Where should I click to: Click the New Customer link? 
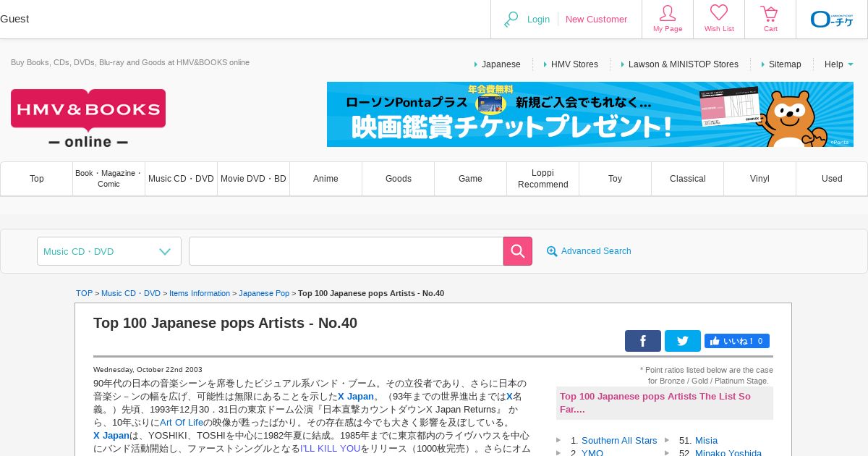click(596, 20)
